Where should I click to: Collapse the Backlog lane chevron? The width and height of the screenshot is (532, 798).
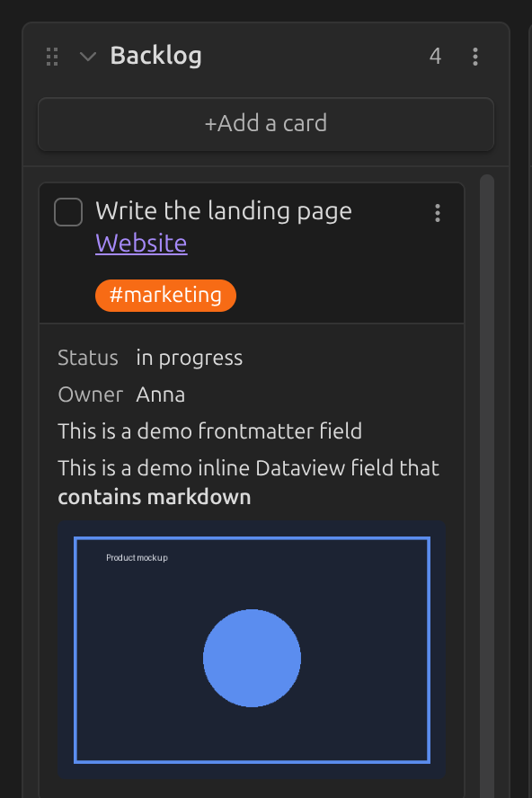[88, 57]
